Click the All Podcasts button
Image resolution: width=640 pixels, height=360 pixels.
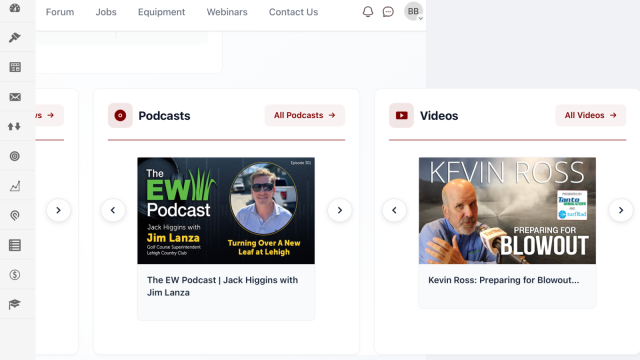[305, 116]
